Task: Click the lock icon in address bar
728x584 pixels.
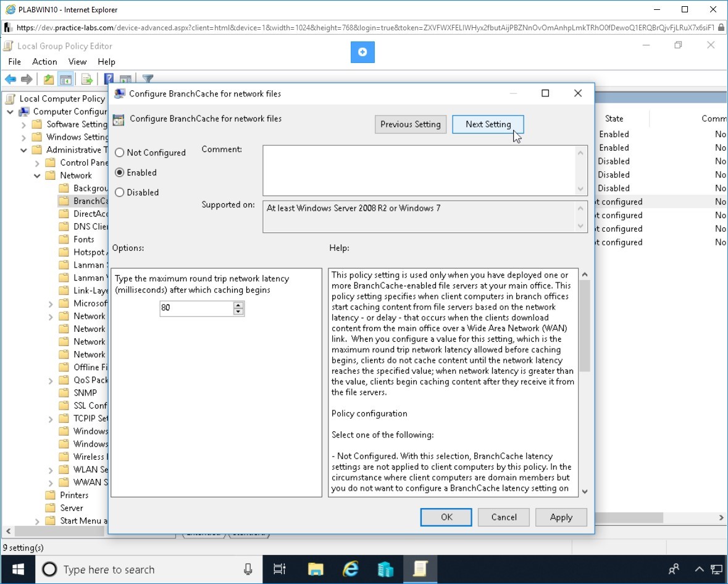Action: pos(721,27)
